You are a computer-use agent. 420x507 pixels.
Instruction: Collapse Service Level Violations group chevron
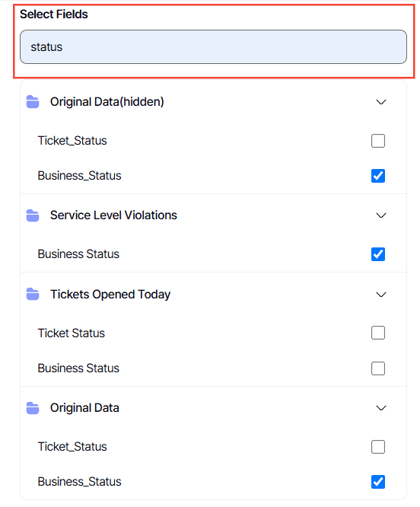(381, 215)
